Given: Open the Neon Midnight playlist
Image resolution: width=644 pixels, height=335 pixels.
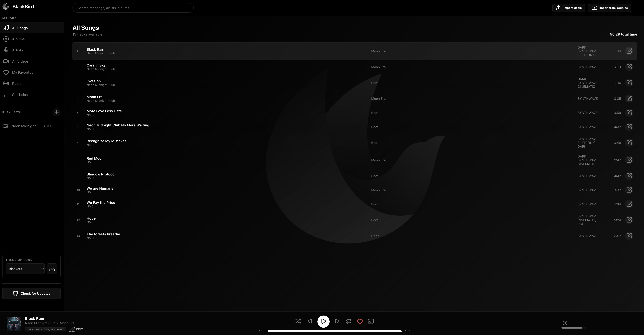Looking at the screenshot, I should point(26,126).
